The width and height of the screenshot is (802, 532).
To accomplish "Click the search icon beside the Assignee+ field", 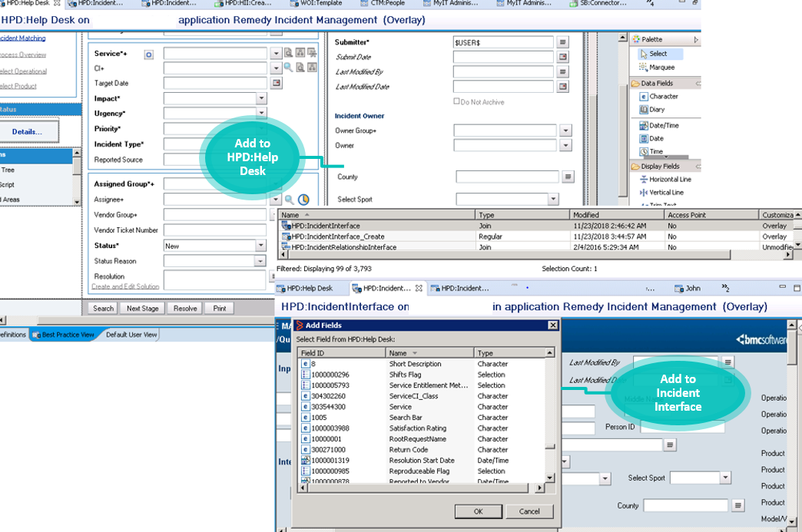I will (x=290, y=200).
